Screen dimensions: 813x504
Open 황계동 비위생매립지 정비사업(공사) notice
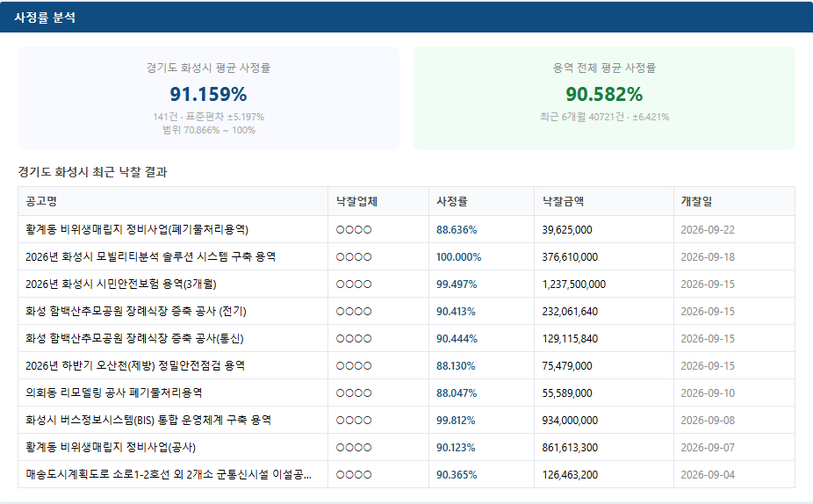tap(111, 448)
